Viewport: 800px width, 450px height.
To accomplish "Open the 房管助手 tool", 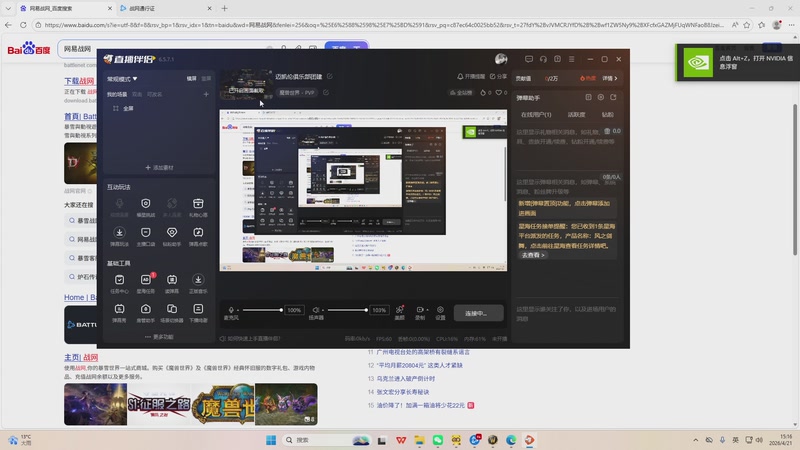I will click(x=145, y=309).
